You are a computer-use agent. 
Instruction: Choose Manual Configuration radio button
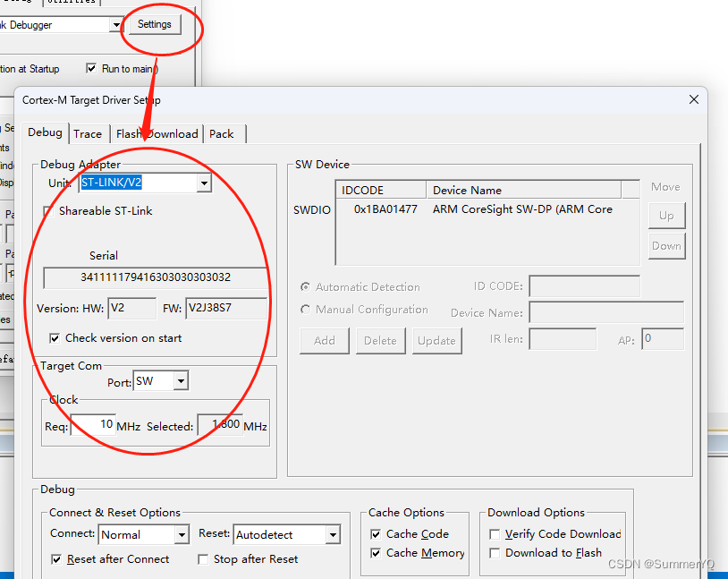305,310
